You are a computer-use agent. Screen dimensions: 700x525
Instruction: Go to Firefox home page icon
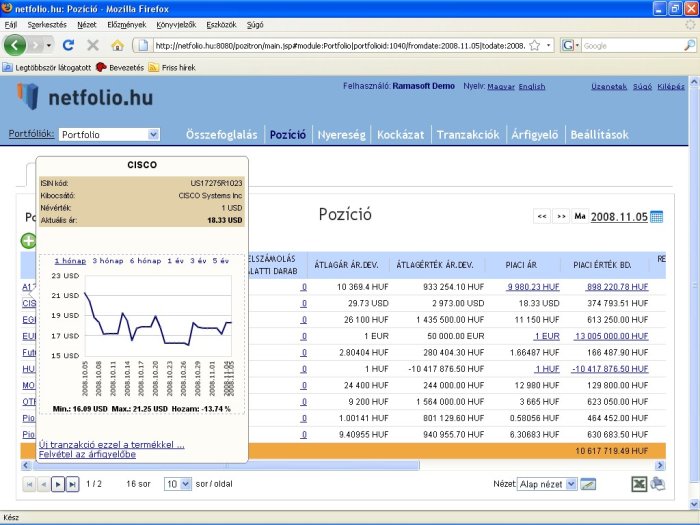coord(117,45)
